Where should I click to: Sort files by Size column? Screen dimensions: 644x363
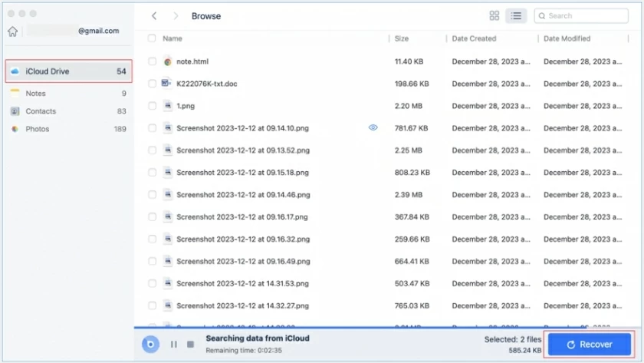click(x=402, y=38)
